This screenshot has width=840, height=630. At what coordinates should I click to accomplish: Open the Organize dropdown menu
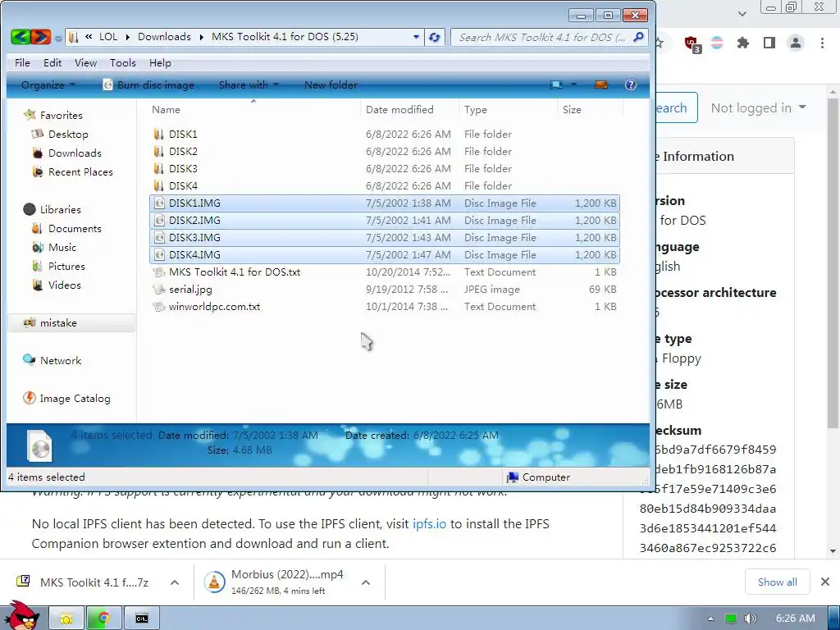click(x=48, y=84)
